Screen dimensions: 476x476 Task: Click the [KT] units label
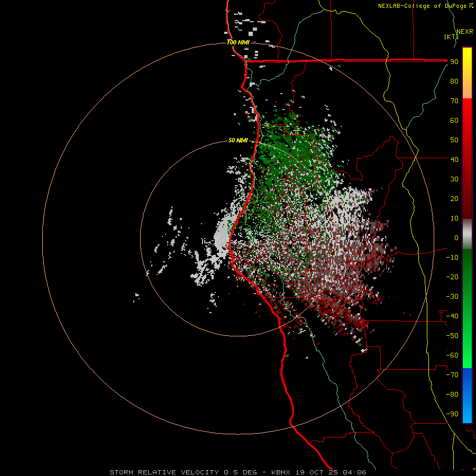(x=451, y=36)
